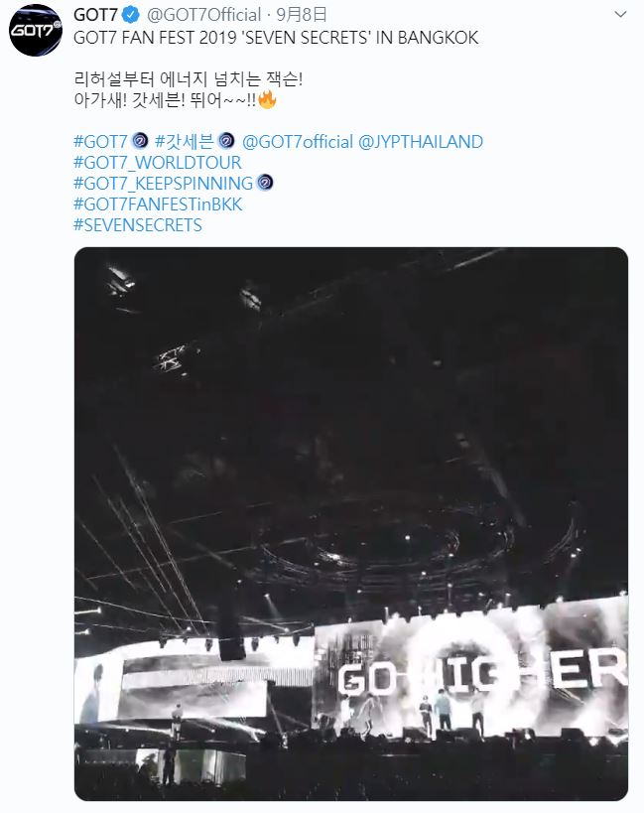Click the blue verified badge icon
This screenshot has height=813, width=644.
pyautogui.click(x=131, y=15)
